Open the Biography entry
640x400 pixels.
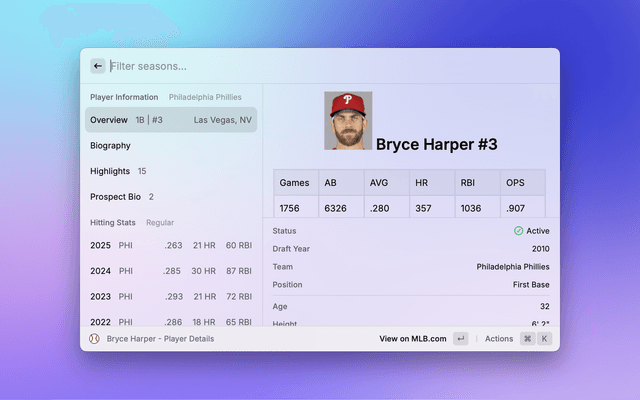tap(170, 146)
